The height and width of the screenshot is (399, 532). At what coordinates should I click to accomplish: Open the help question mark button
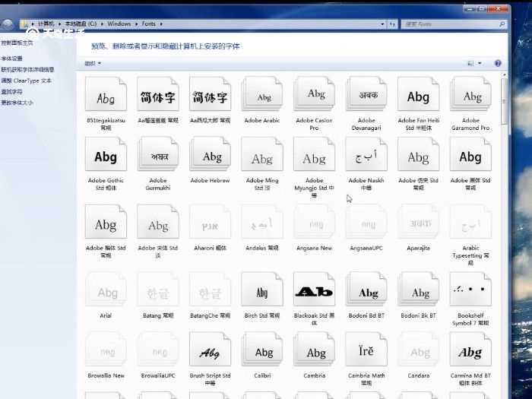pos(498,63)
